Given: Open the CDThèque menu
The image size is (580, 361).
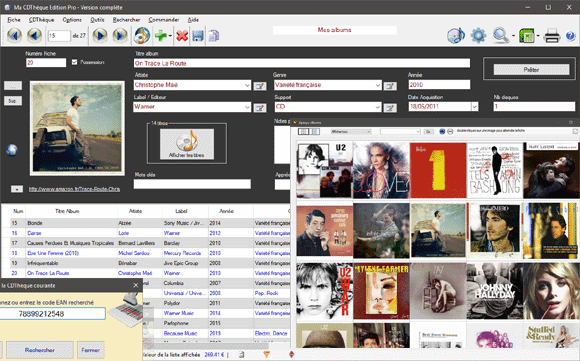Looking at the screenshot, I should point(41,20).
